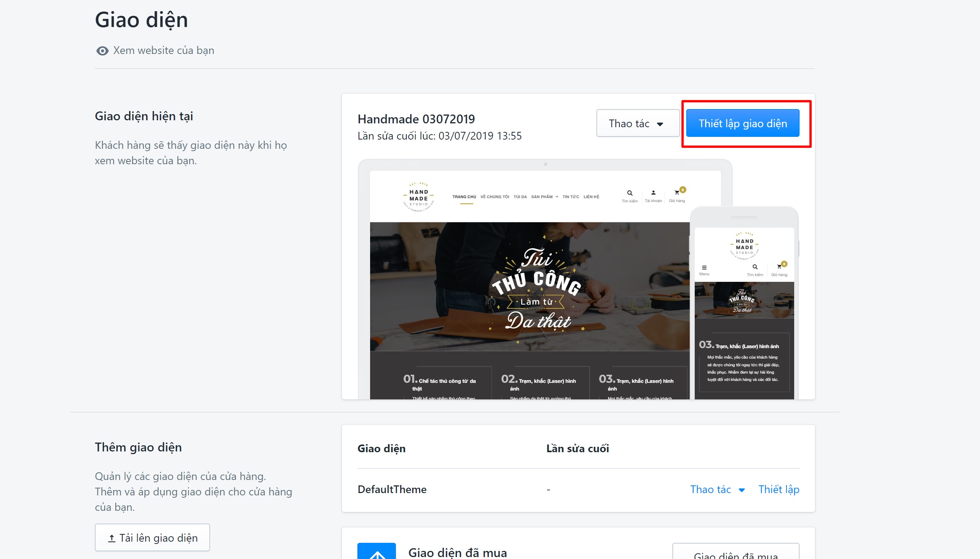
Task: Open the Thao tác dropdown for Handmade theme
Action: 638,123
